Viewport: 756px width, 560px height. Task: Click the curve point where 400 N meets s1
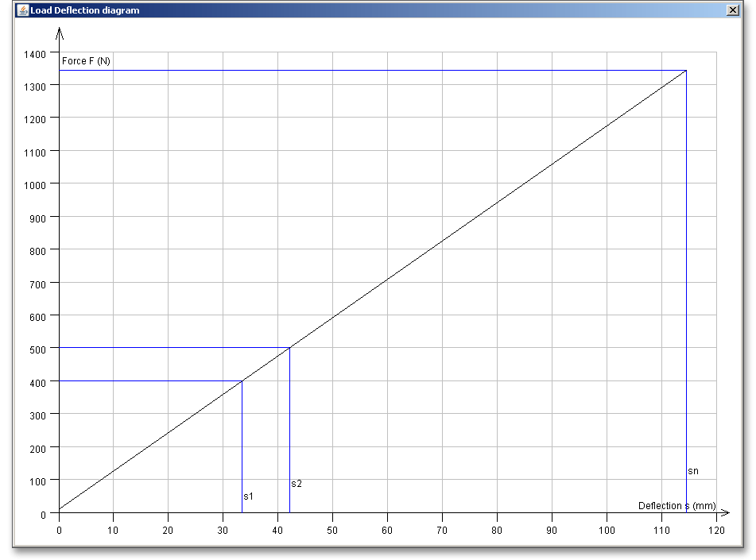[x=242, y=380]
